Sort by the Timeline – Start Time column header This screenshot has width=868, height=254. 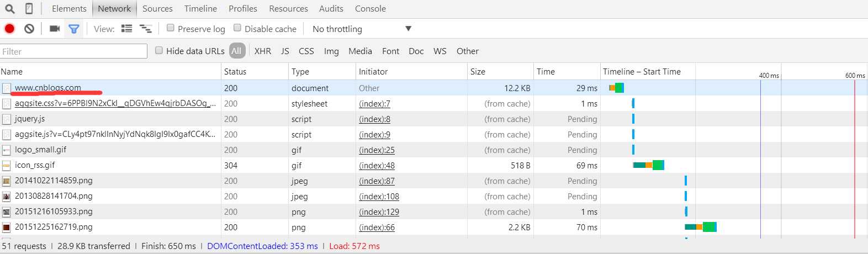[x=642, y=72]
